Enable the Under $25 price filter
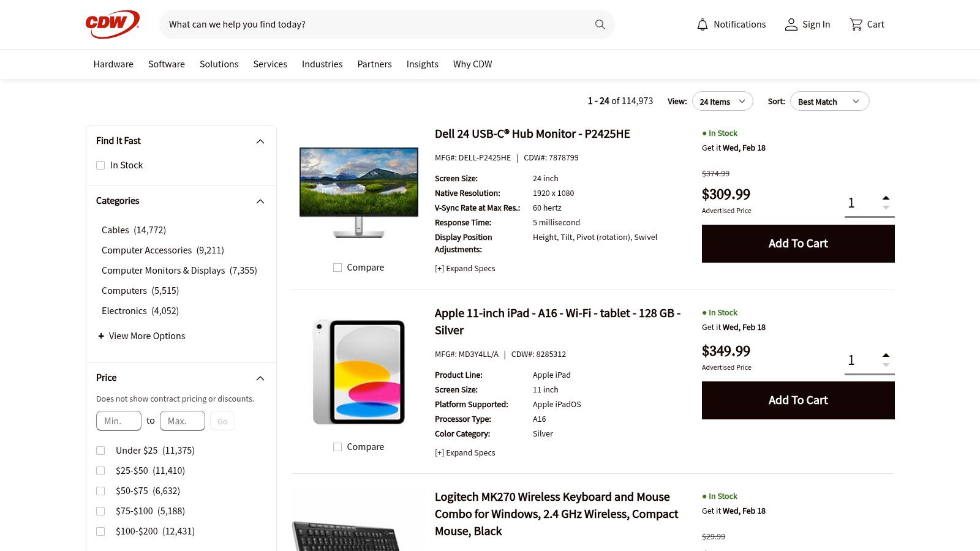 pos(100,451)
